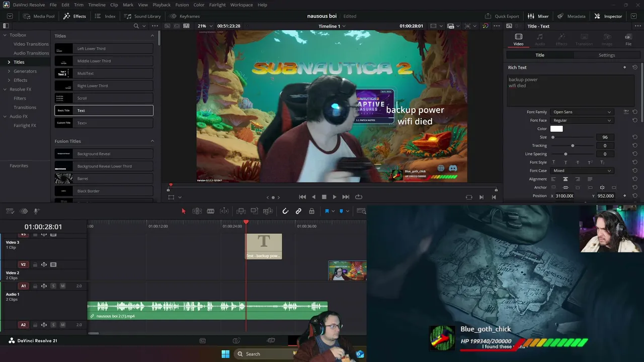This screenshot has width=644, height=362.
Task: Click the Position X value field
Action: point(564,196)
